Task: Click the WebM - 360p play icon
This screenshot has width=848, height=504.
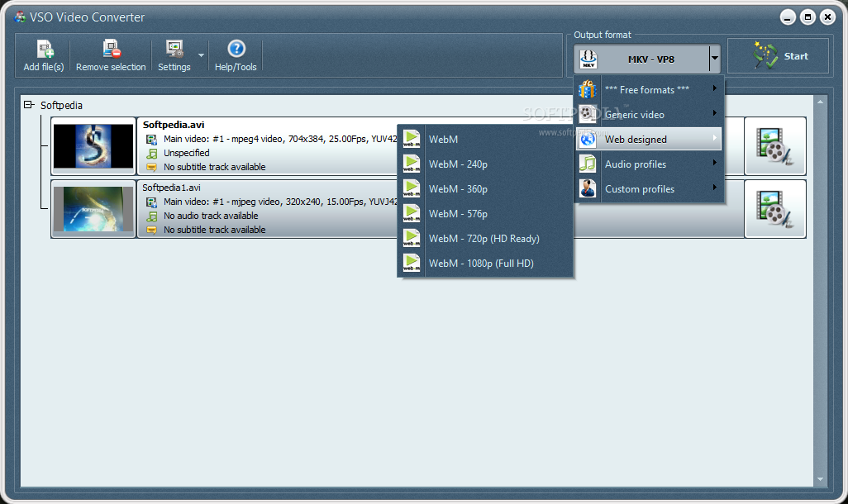Action: (x=412, y=188)
